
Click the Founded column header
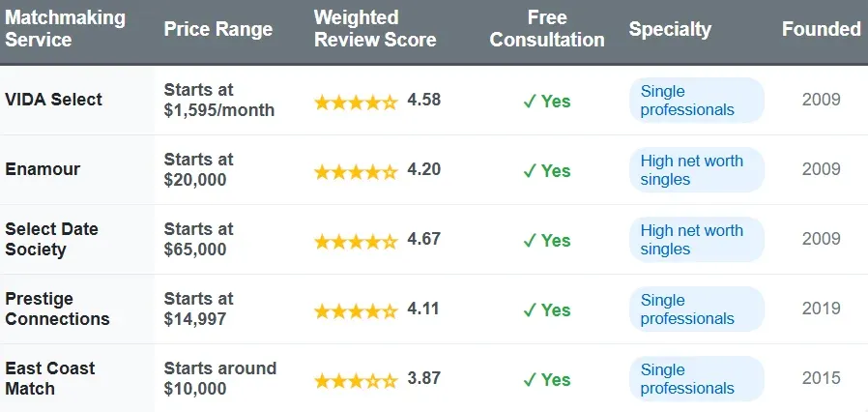click(x=821, y=29)
